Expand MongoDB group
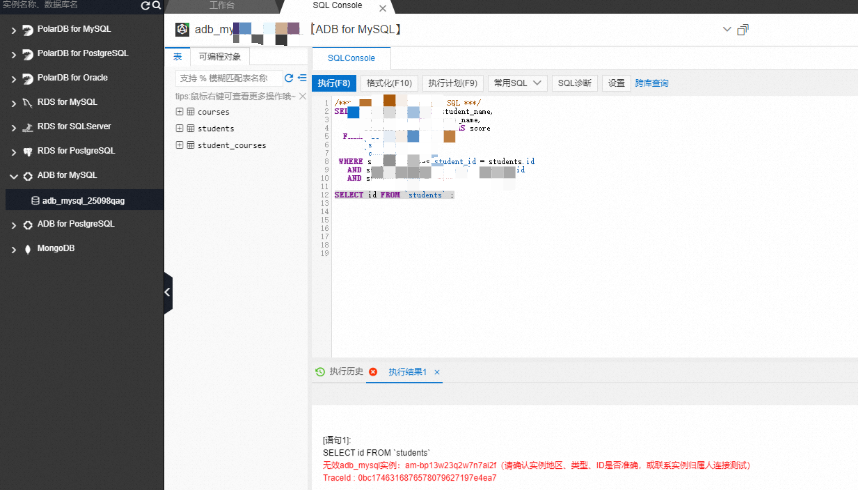Viewport: 858px width, 490px height. click(x=14, y=250)
